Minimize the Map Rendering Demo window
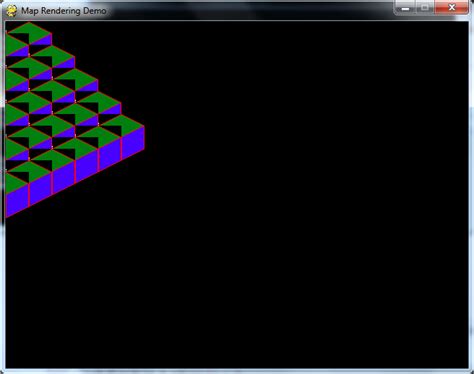Screen dimensions: 474x374 point(405,8)
